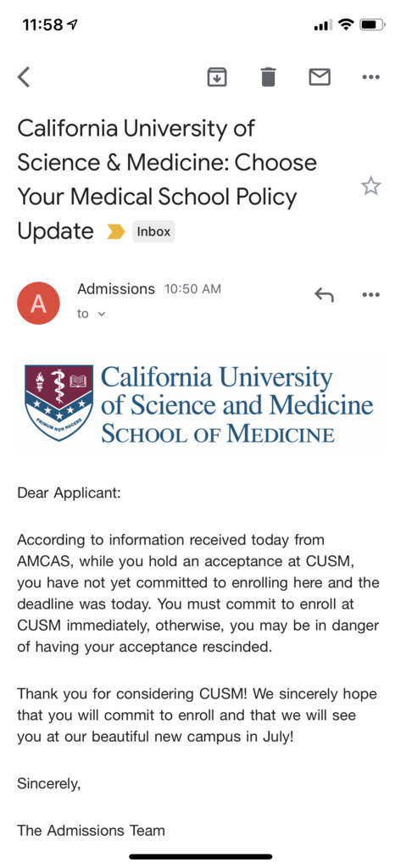Tap the 10:50 AM timestamp
This screenshot has height=868, width=401.
click(x=192, y=289)
